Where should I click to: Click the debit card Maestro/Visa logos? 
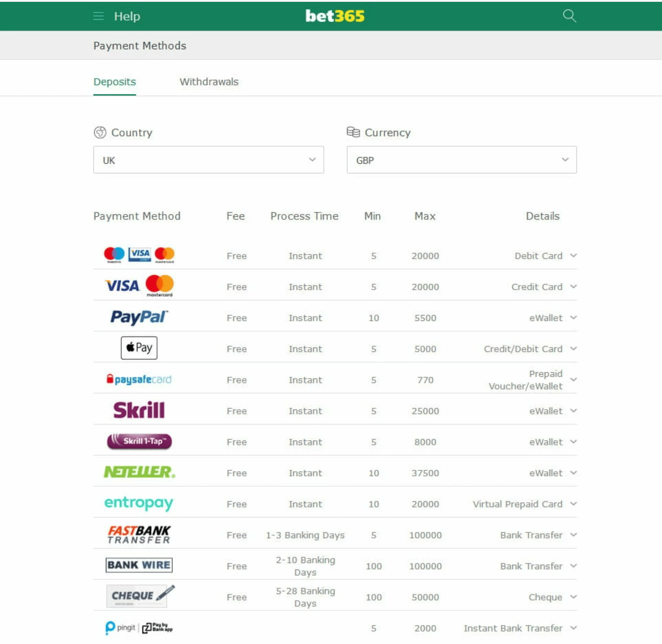point(139,255)
